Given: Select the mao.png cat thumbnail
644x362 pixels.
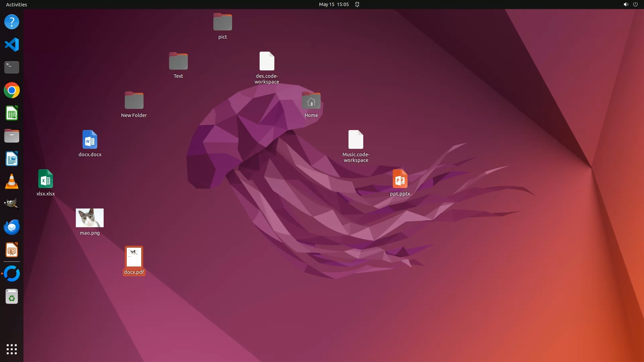Looking at the screenshot, I should [90, 218].
